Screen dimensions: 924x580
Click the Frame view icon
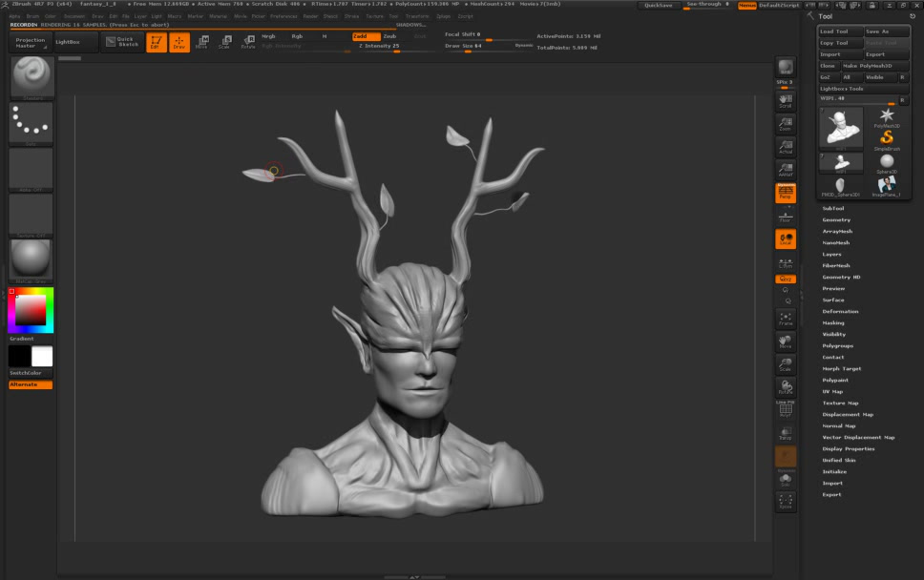786,319
